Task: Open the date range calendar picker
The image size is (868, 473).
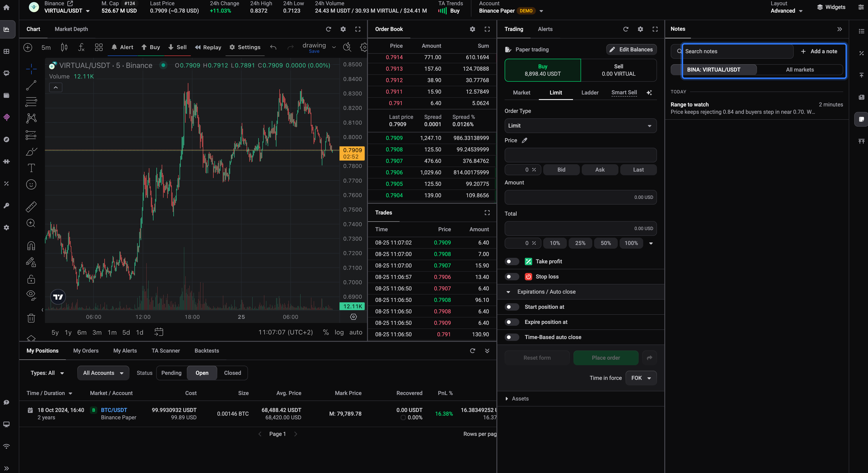Action: pyautogui.click(x=159, y=332)
